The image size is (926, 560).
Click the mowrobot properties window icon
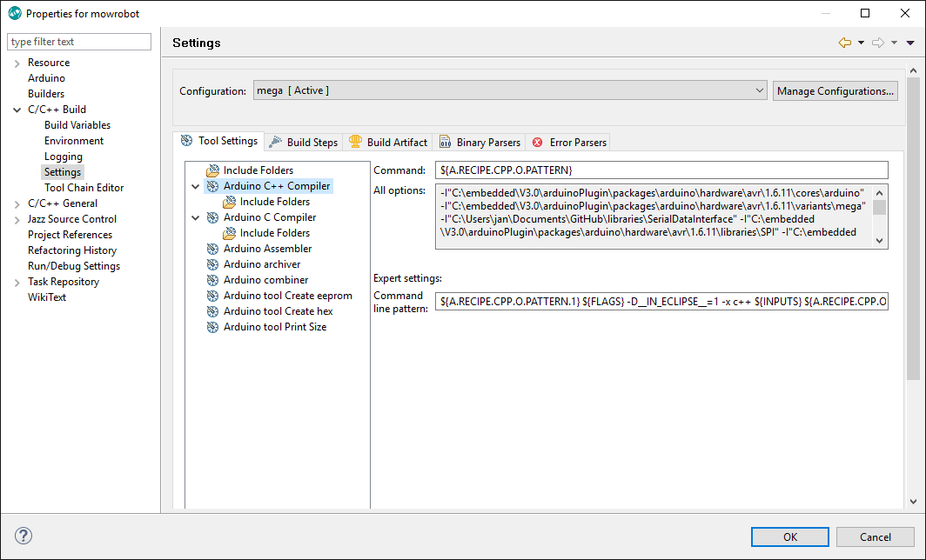[x=15, y=13]
